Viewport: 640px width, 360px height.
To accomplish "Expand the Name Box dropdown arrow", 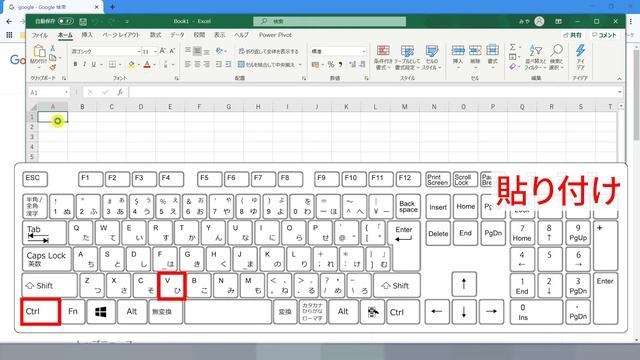I will pyautogui.click(x=67, y=92).
